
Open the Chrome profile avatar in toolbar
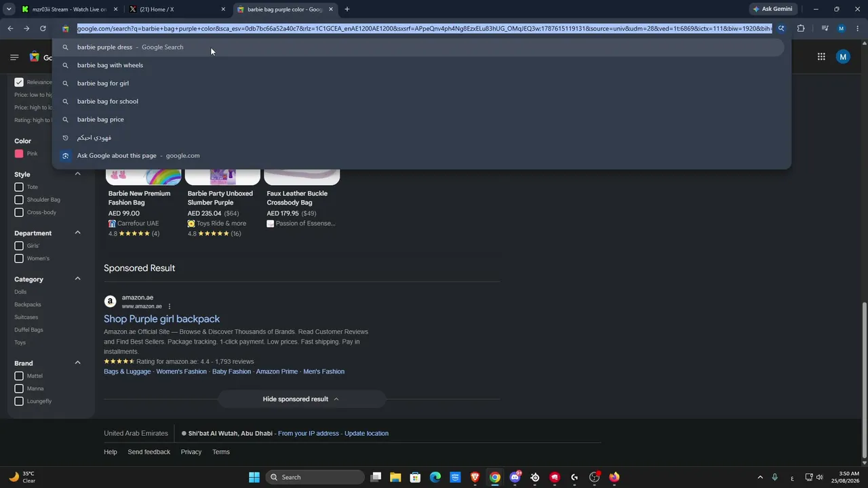[842, 28]
